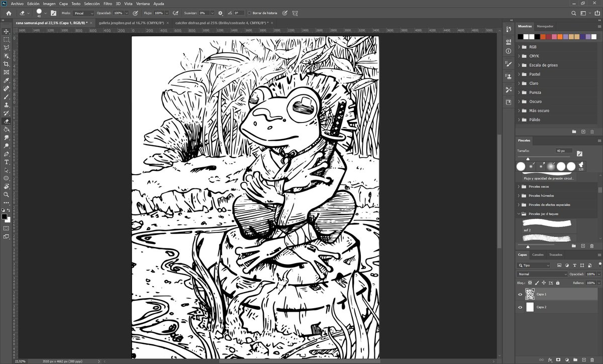Select the Paint Bucket tool

click(x=7, y=129)
